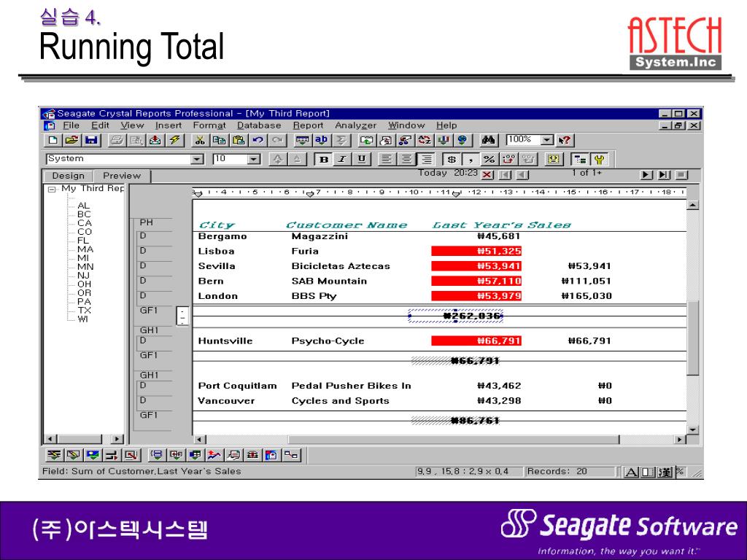Click the Huntsville city cell
747x560 pixels.
(225, 341)
